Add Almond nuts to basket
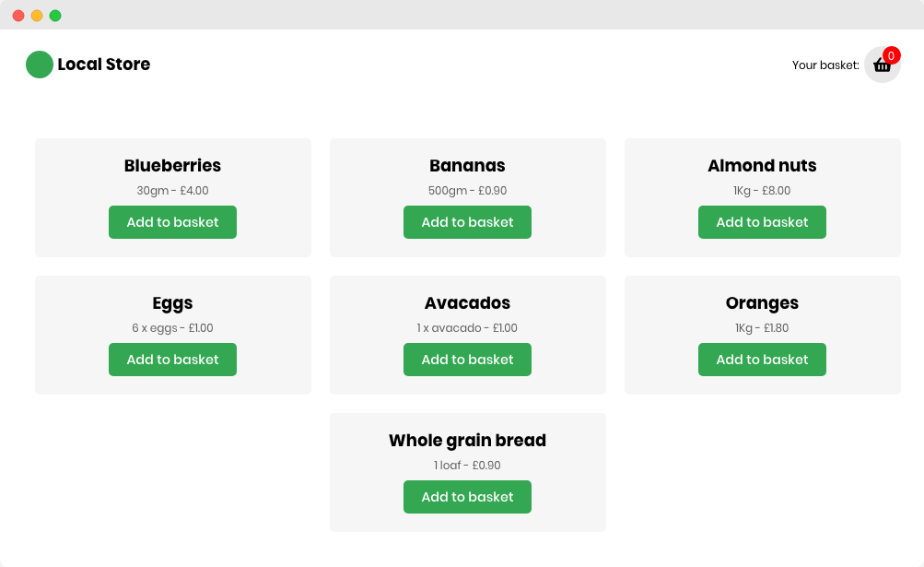 762,222
